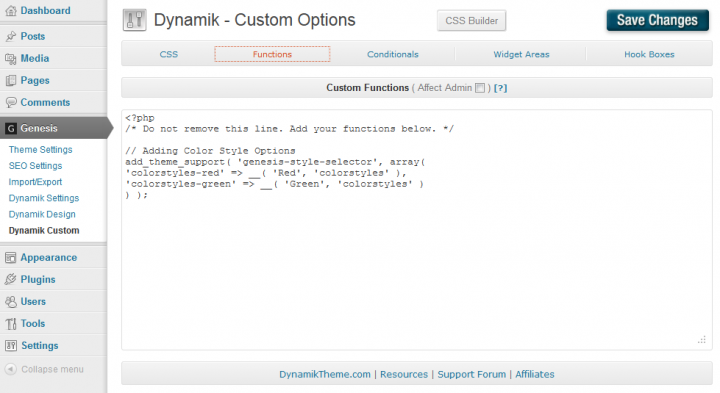Open the Settings menu label
The image size is (720, 393).
(40, 346)
